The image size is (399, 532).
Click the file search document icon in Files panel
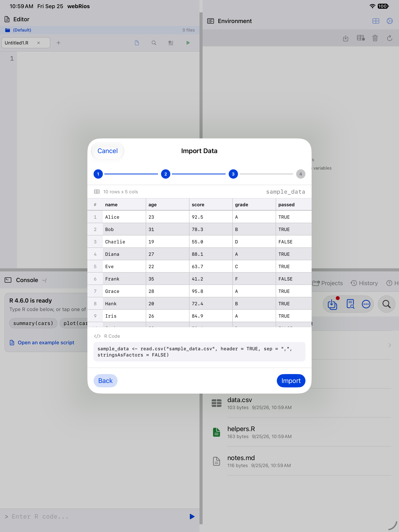tap(350, 304)
